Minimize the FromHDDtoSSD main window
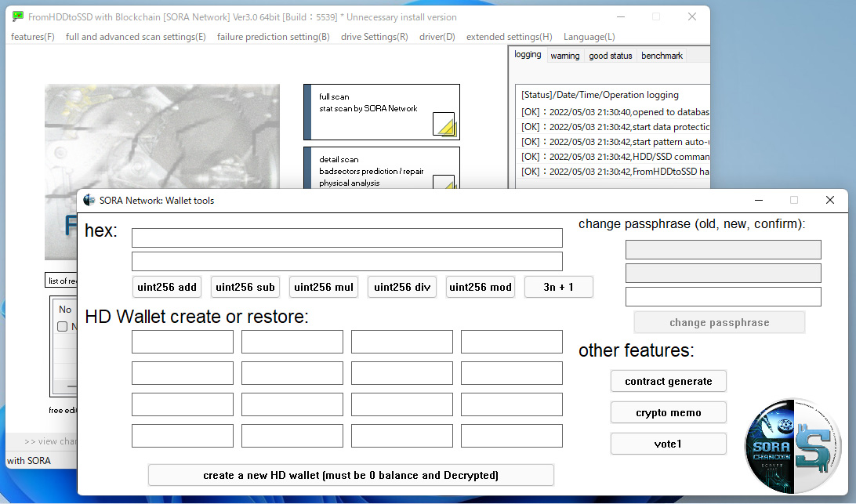The width and height of the screenshot is (856, 504). pos(621,17)
